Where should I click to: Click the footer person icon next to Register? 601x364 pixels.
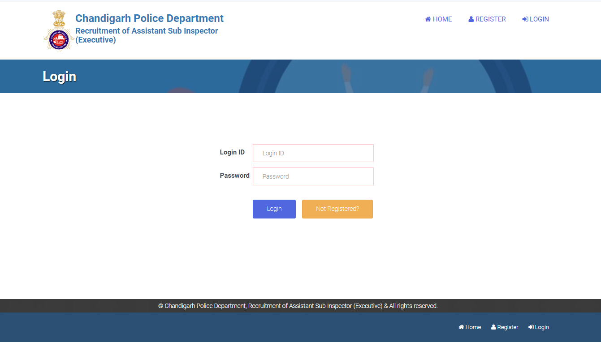493,327
